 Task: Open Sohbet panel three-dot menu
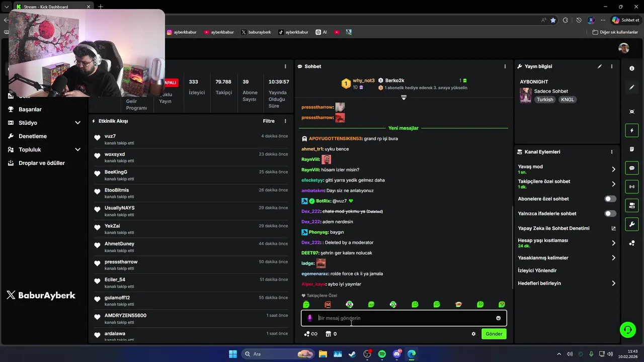click(505, 66)
